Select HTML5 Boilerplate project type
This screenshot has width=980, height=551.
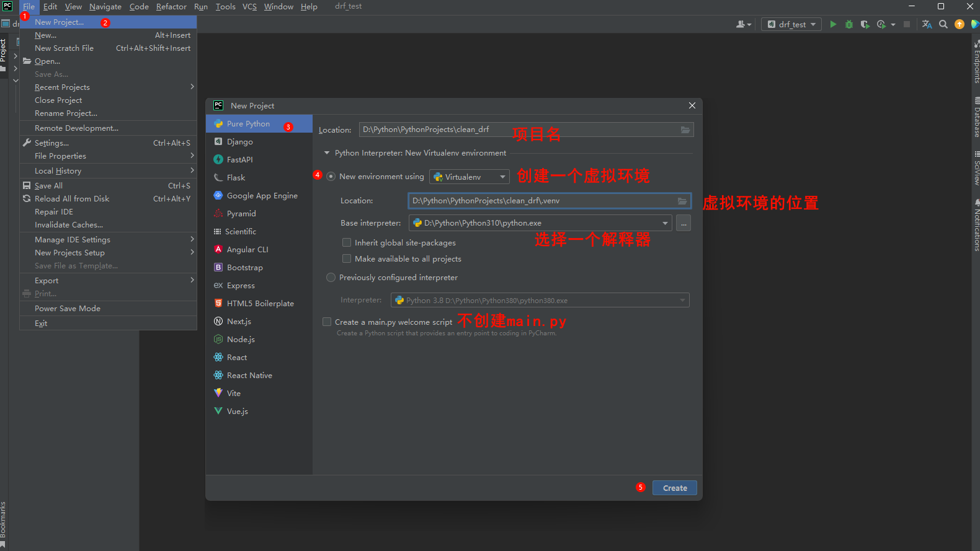(x=259, y=303)
